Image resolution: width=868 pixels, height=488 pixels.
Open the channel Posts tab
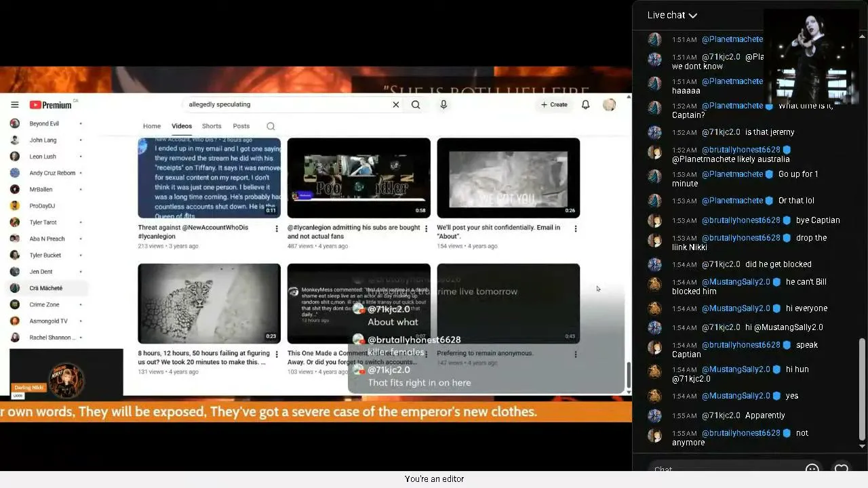[241, 126]
